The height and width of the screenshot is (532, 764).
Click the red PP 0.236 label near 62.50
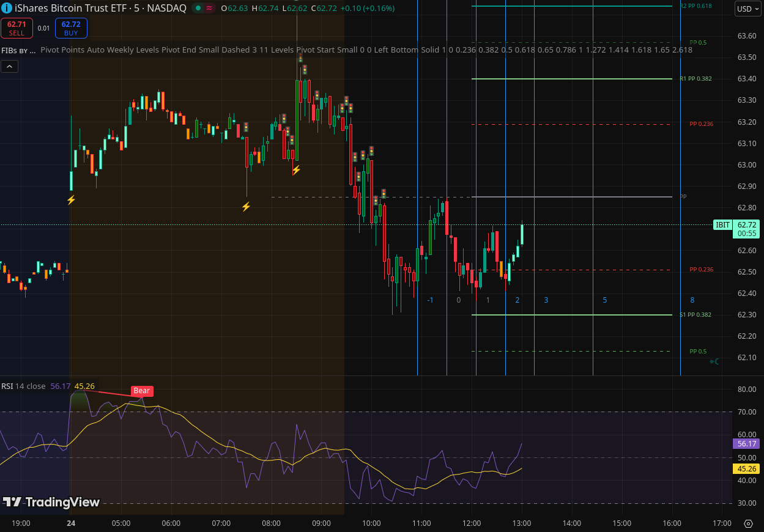pyautogui.click(x=702, y=269)
